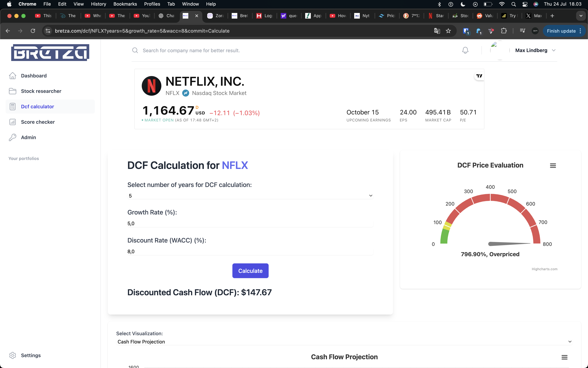This screenshot has height=368, width=588.
Task: Click the Highcharts.com credit link
Action: click(544, 269)
